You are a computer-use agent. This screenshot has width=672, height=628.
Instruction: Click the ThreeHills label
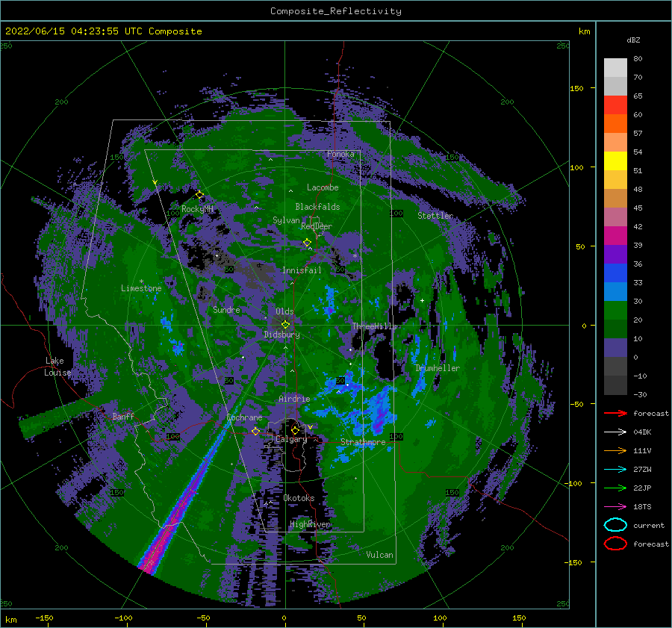pos(375,326)
